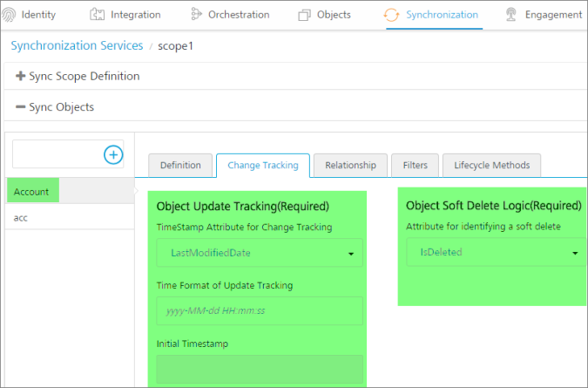Image resolution: width=588 pixels, height=388 pixels.
Task: Click the Identity fingerprint icon
Action: [10, 15]
